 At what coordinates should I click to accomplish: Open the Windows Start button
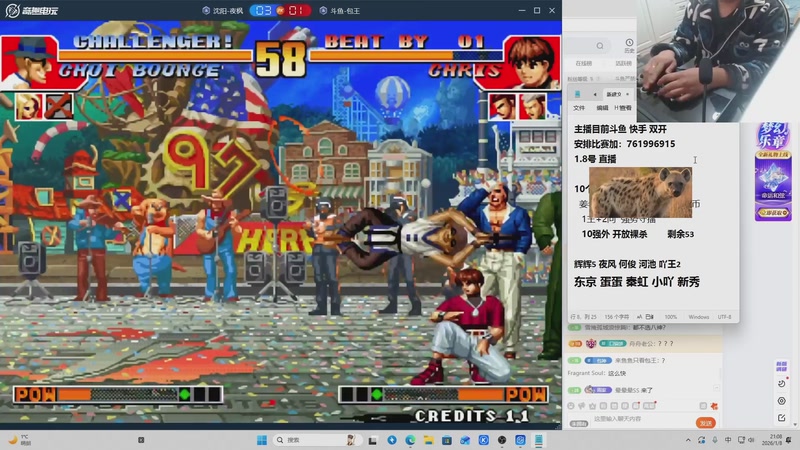[262, 440]
